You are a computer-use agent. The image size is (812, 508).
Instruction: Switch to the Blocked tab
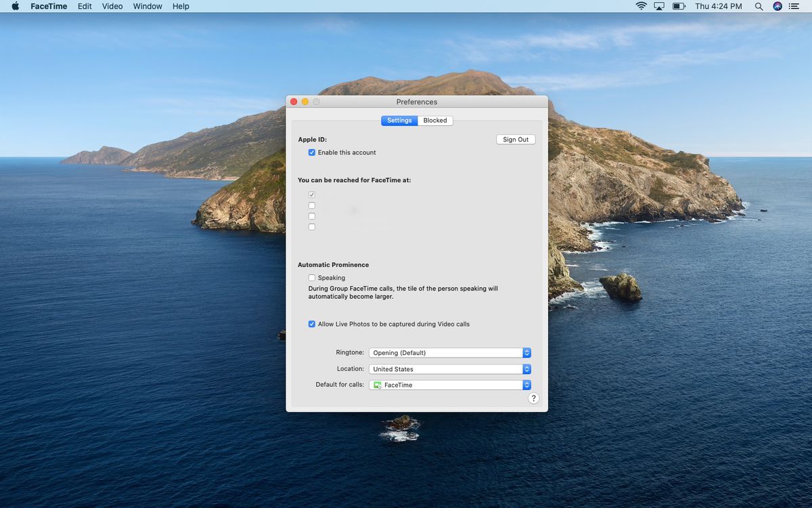point(435,121)
